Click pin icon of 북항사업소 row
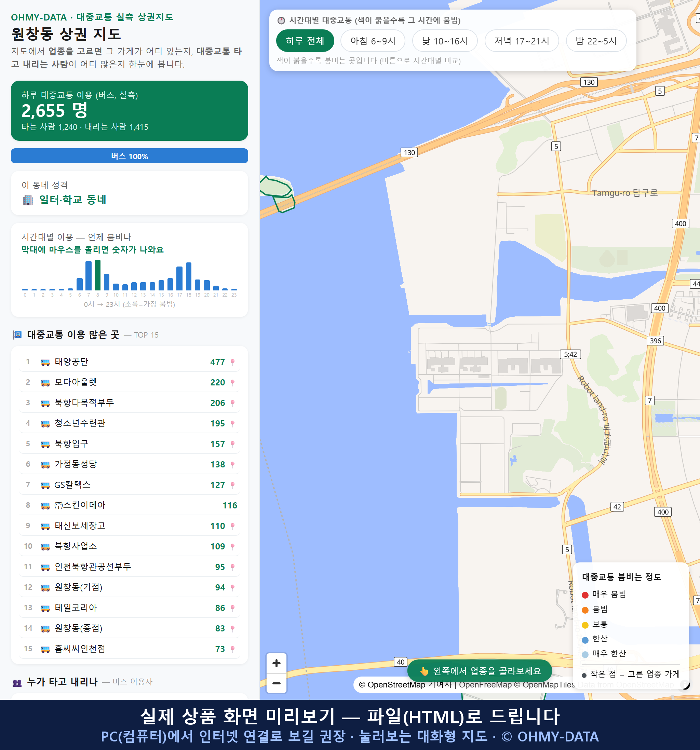This screenshot has height=750, width=700. (x=232, y=546)
